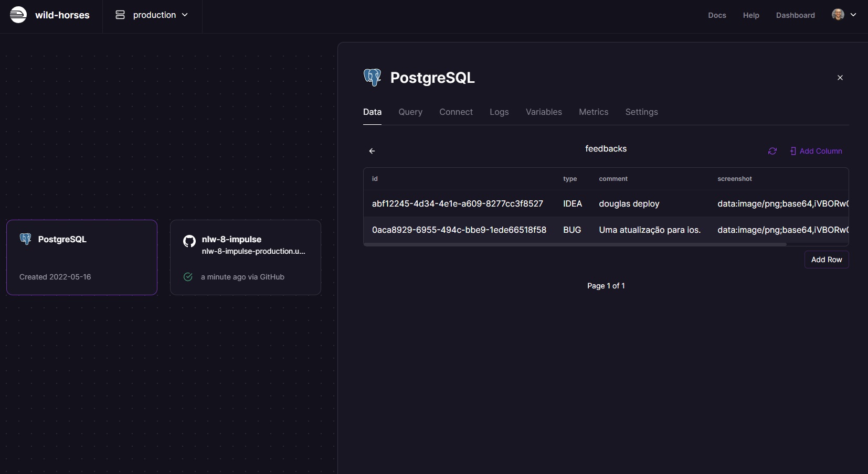Switch to the Settings tab
Screen dimensions: 868x474
point(641,112)
